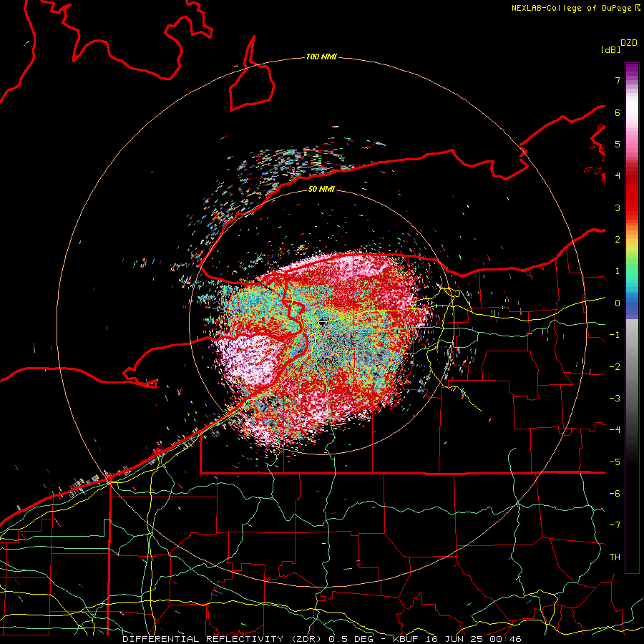Click the -1 value on color scale

tap(615, 335)
